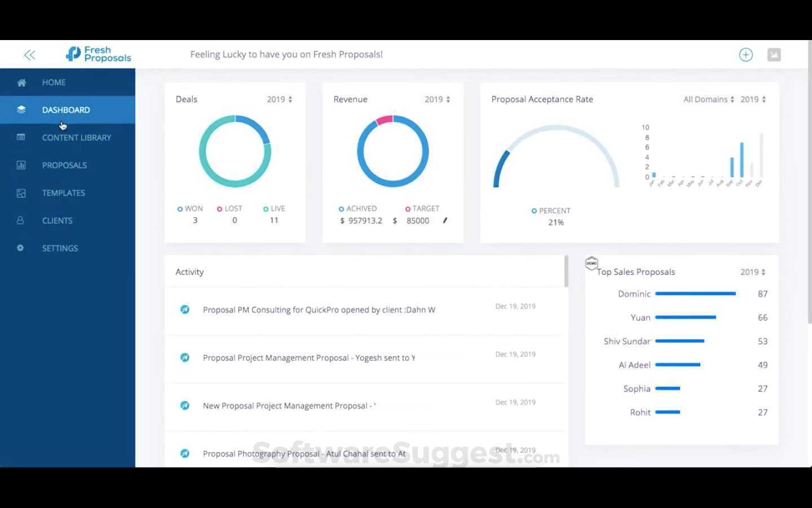Edit revenue target with pencil icon

(x=445, y=221)
